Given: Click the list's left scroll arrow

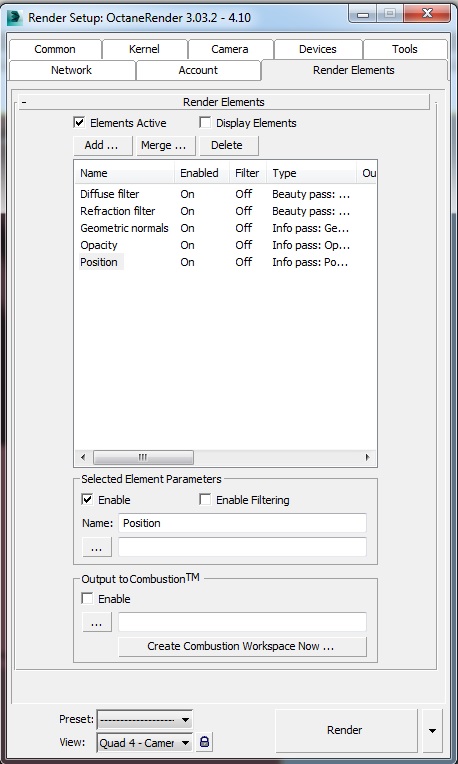Looking at the screenshot, I should [x=83, y=457].
